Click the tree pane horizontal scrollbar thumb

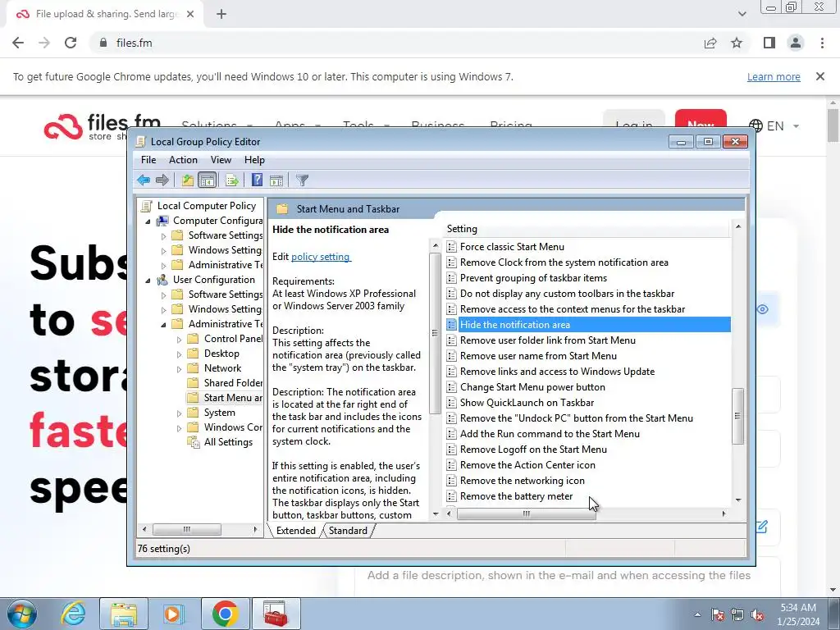(x=186, y=529)
